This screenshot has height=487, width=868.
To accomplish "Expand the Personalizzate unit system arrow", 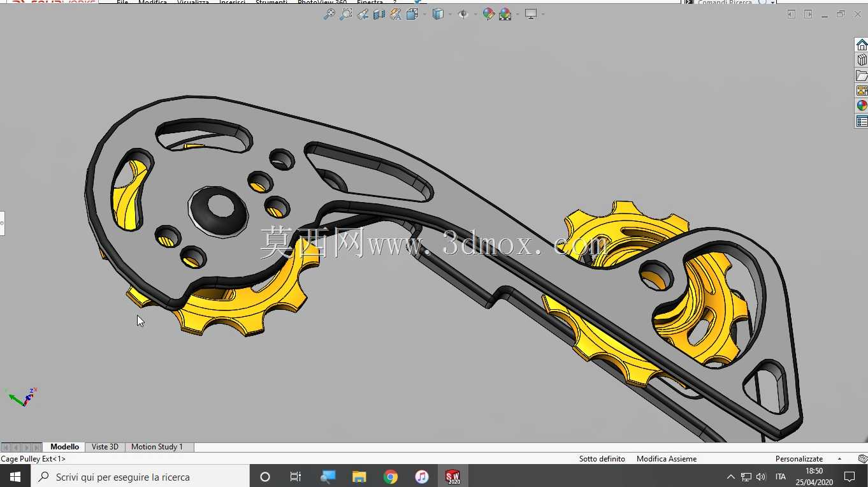I will [x=839, y=459].
